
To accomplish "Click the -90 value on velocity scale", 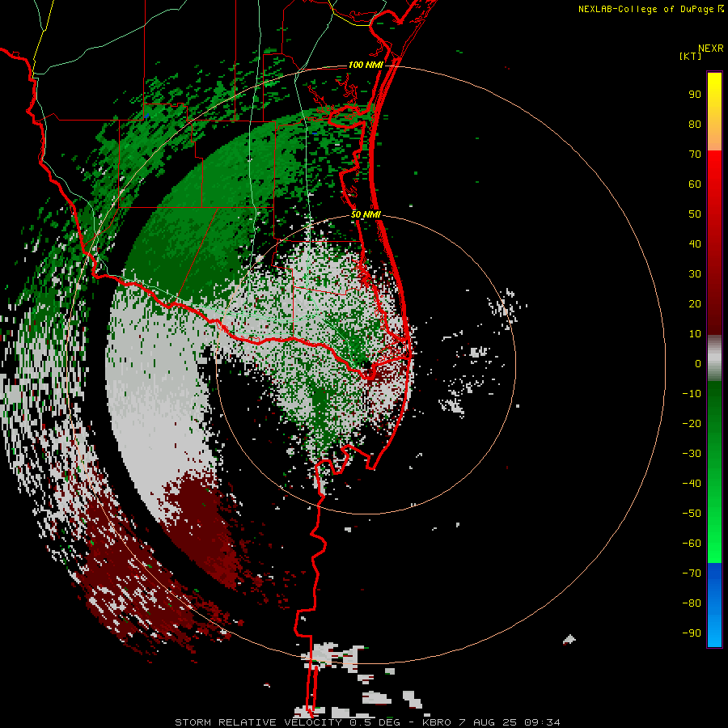I will click(x=692, y=633).
